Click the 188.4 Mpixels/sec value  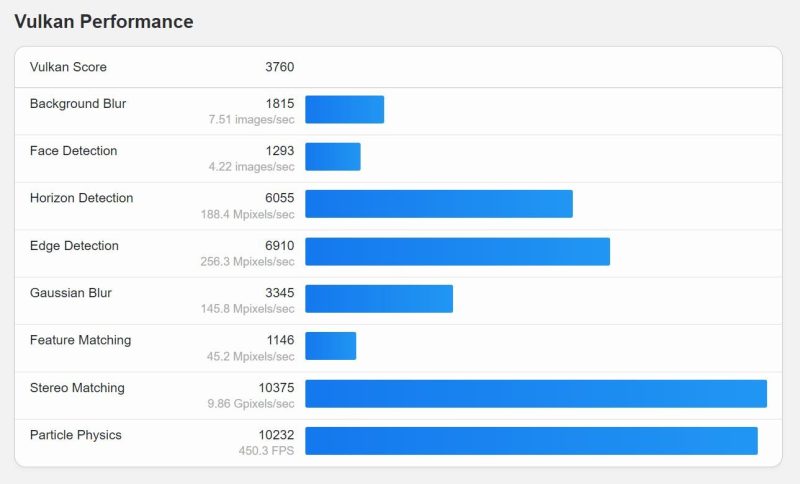coord(247,214)
